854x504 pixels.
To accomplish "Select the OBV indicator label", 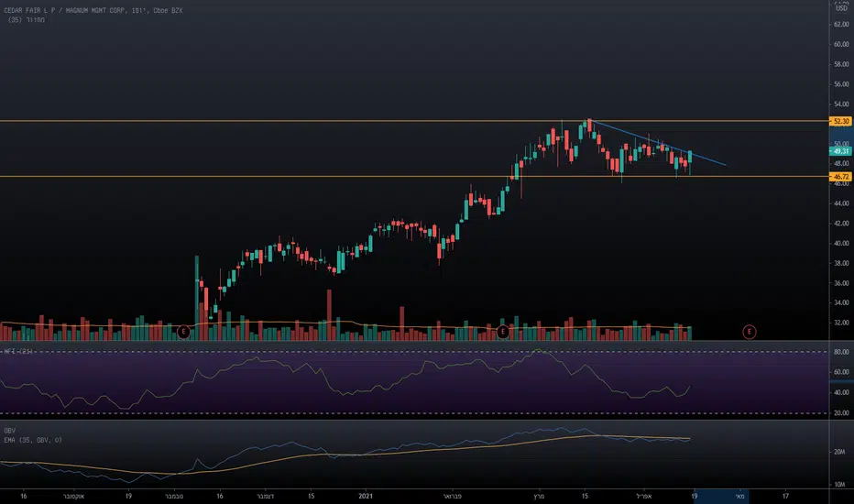I will [10, 431].
